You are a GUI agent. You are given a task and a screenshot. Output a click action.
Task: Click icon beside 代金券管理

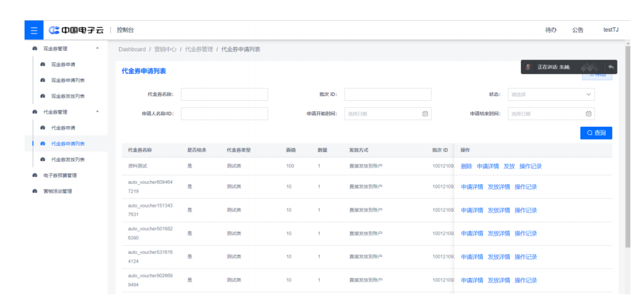(35, 112)
